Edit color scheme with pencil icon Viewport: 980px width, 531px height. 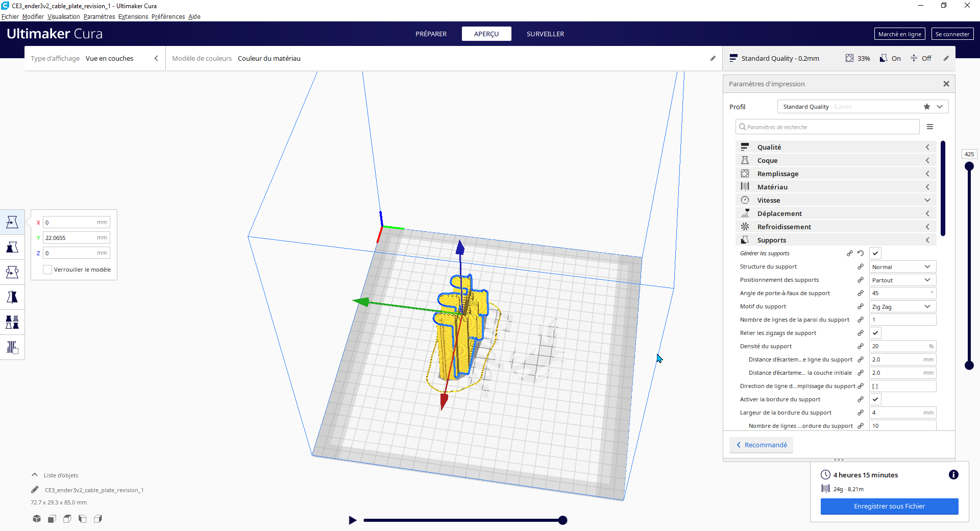point(713,58)
